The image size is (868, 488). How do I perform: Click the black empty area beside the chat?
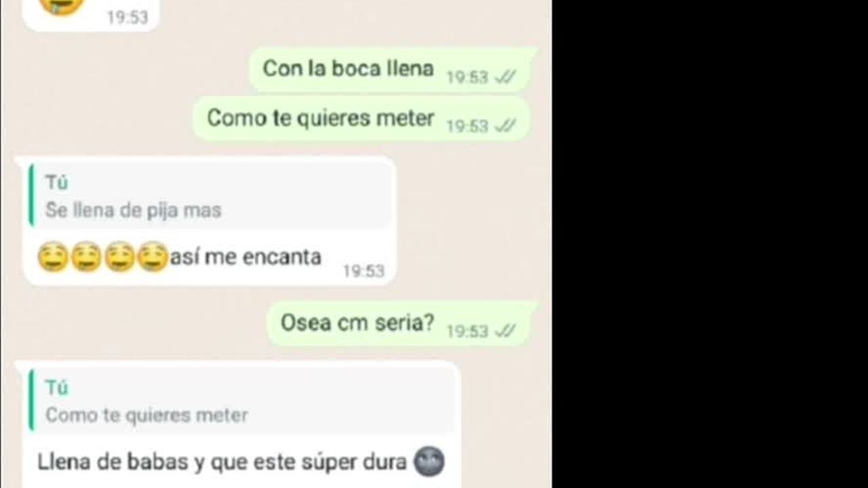(x=710, y=244)
